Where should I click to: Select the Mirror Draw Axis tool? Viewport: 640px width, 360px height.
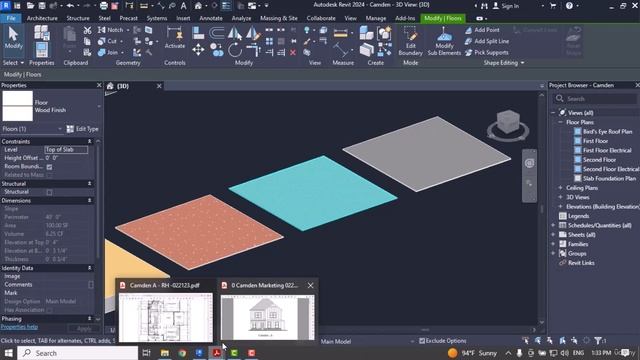[253, 33]
